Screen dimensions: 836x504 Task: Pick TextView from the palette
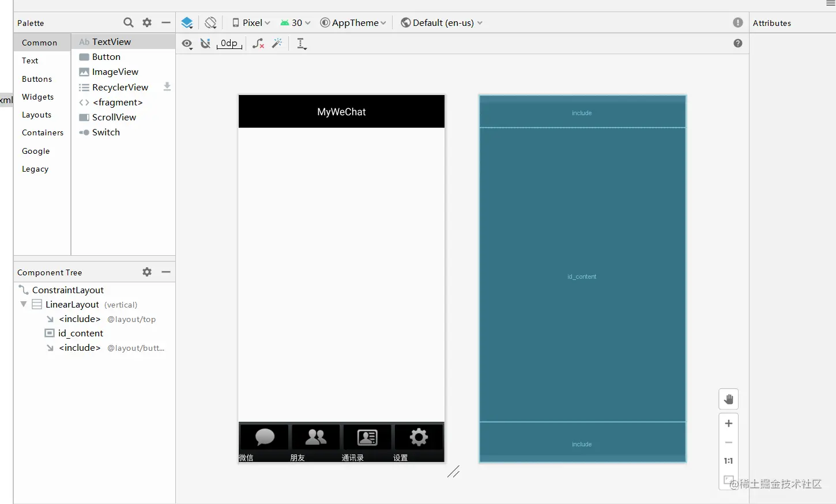point(123,41)
